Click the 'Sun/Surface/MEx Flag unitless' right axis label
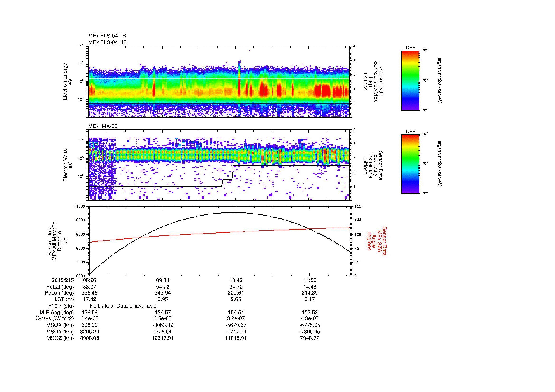The width and height of the screenshot is (555, 392). [x=374, y=82]
